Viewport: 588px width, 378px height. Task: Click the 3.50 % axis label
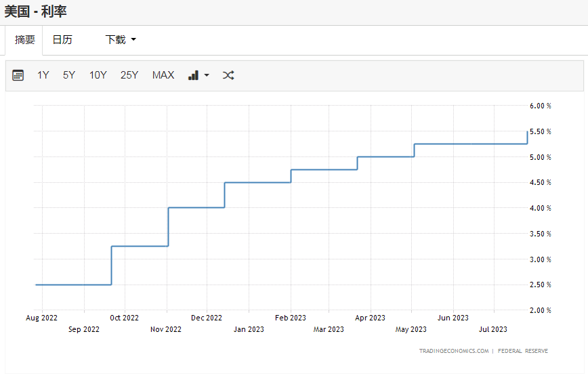pyautogui.click(x=541, y=234)
